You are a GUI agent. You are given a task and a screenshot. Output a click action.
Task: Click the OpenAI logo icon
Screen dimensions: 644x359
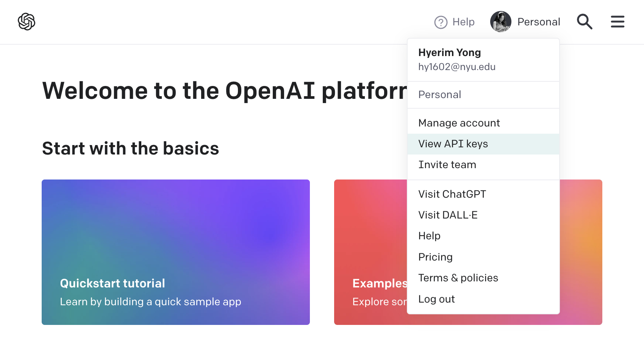tap(27, 22)
